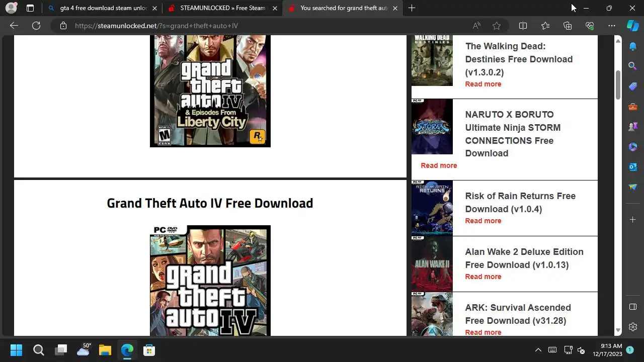This screenshot has height=362, width=644.
Task: Click Read more under Risk of Rain Returns
Action: tap(483, 221)
